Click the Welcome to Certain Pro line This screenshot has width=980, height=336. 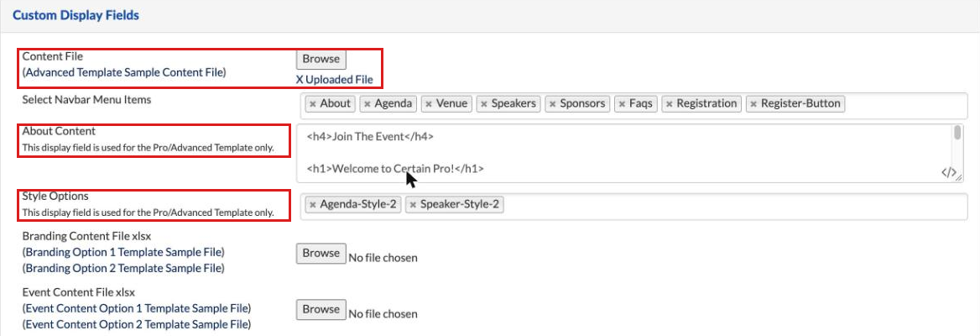(x=396, y=169)
